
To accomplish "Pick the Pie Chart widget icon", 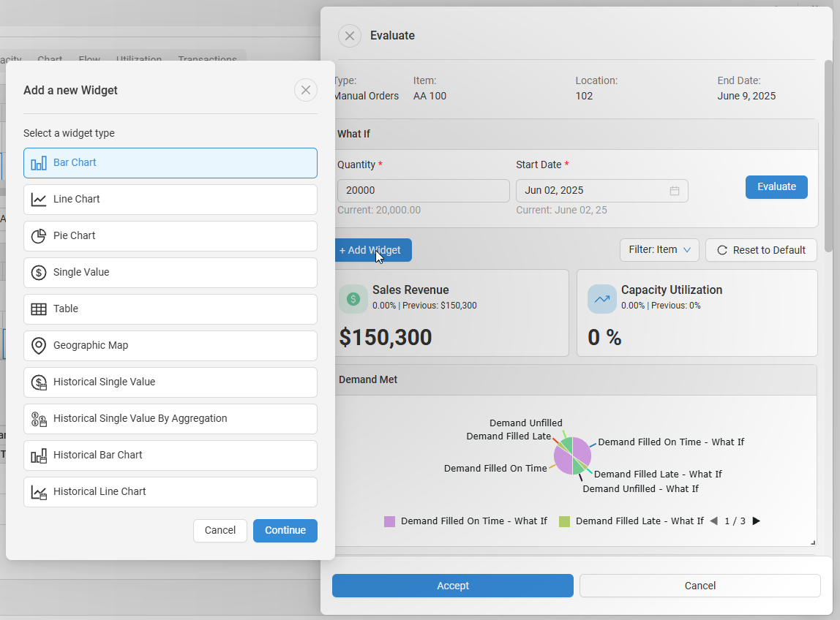I will tap(39, 236).
